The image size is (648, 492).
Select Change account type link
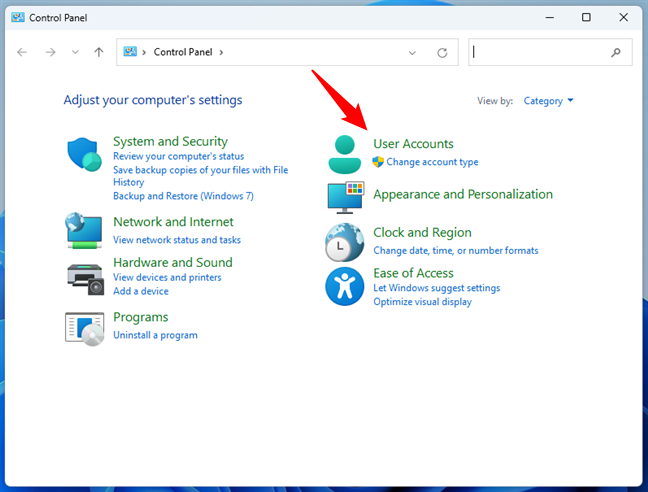[432, 162]
